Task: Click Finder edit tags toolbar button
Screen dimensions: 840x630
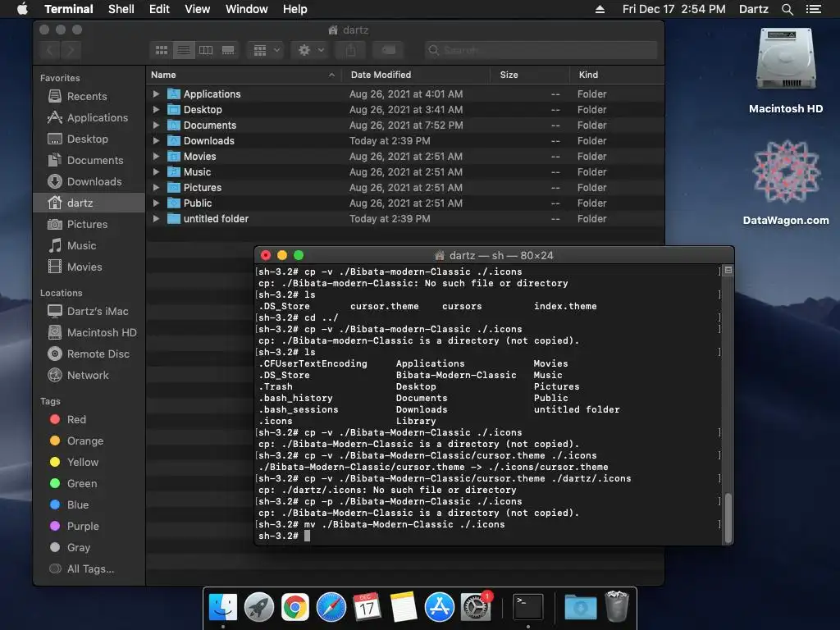Action: (388, 50)
